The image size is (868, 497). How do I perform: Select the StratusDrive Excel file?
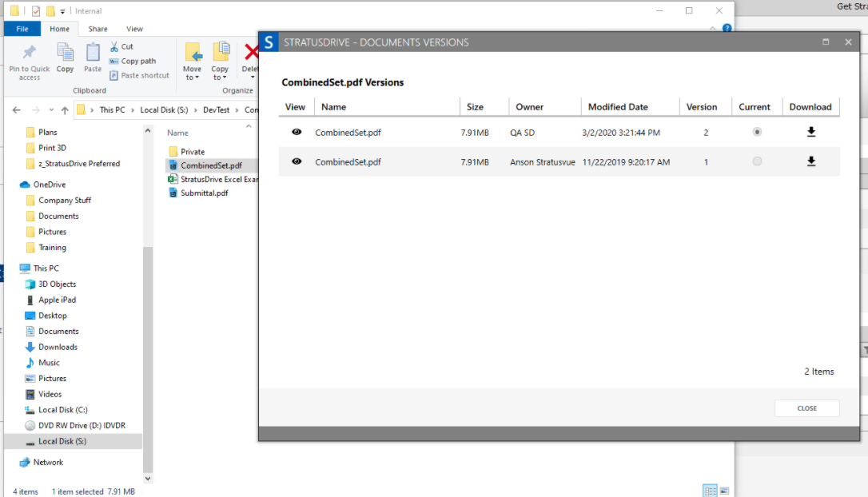pyautogui.click(x=213, y=179)
